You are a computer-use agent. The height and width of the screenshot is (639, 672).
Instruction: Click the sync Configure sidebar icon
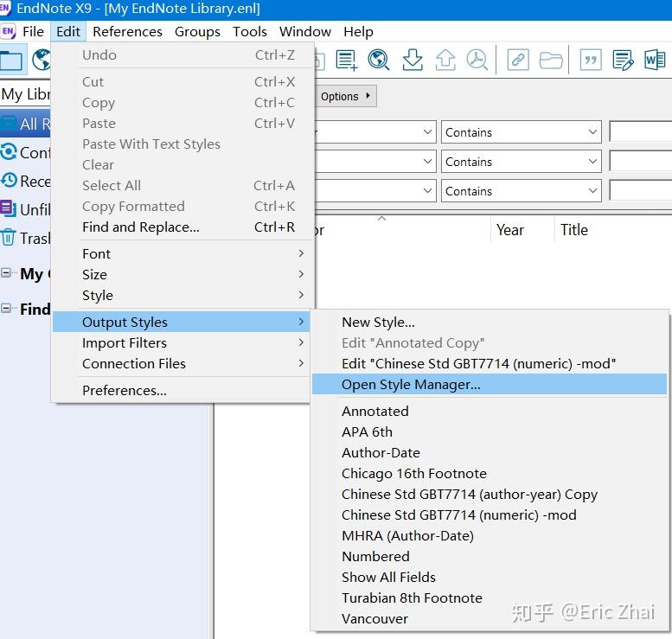pyautogui.click(x=8, y=151)
